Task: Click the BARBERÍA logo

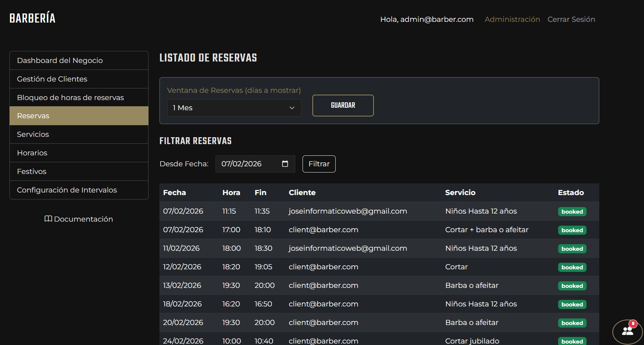Action: 32,18
